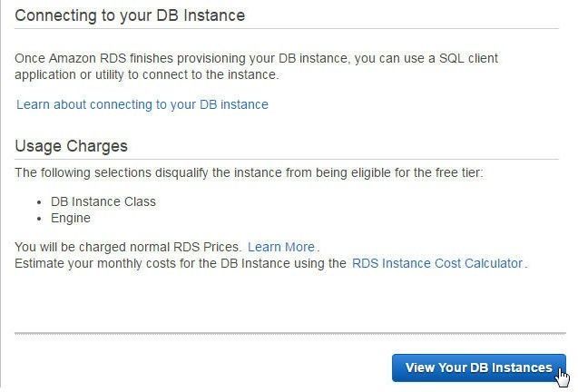Viewport: 578px width, 392px height.
Task: Select the DB Instance Class list item
Action: click(x=103, y=201)
